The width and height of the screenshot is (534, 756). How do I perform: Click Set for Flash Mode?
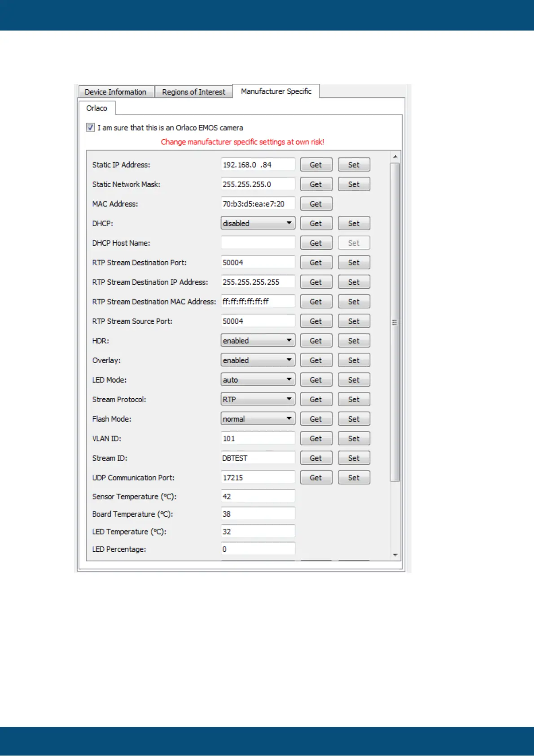(354, 419)
